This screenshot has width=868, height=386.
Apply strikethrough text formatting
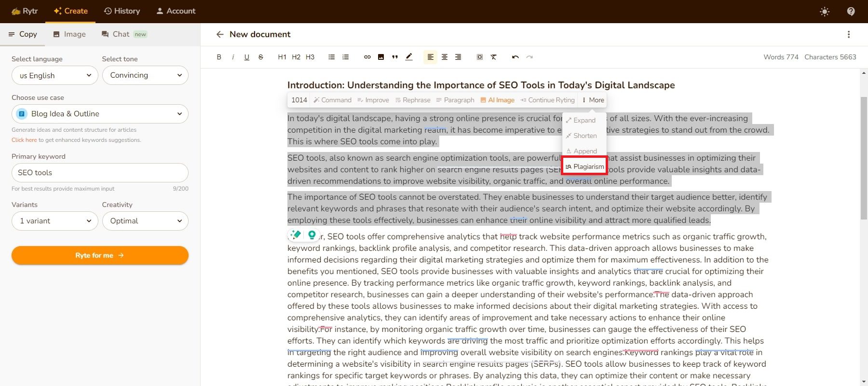click(x=261, y=57)
